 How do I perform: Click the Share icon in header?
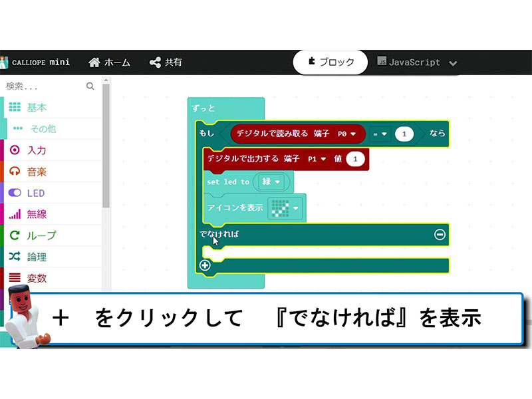pyautogui.click(x=155, y=63)
